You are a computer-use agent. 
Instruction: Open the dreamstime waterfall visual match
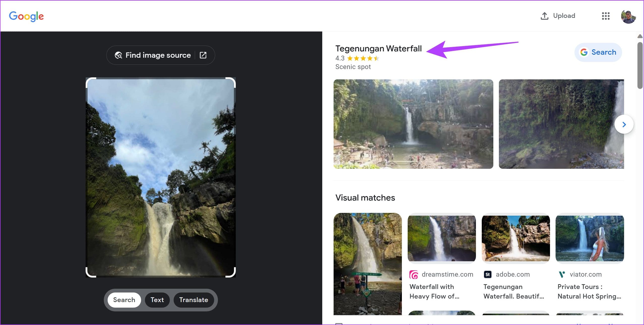(x=442, y=238)
